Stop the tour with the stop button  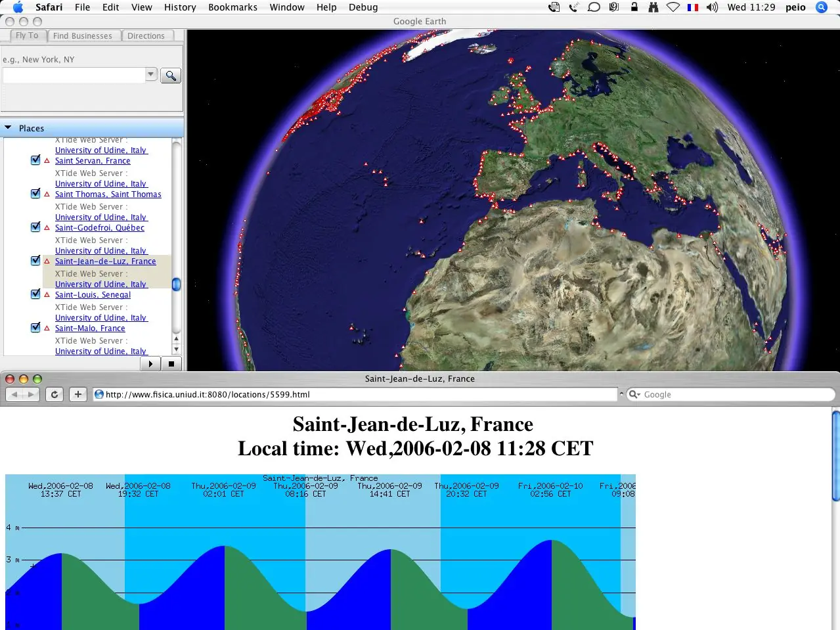171,363
